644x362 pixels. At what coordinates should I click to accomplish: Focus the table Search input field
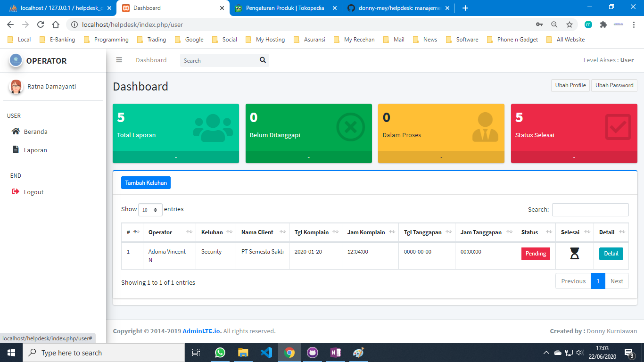click(x=590, y=210)
